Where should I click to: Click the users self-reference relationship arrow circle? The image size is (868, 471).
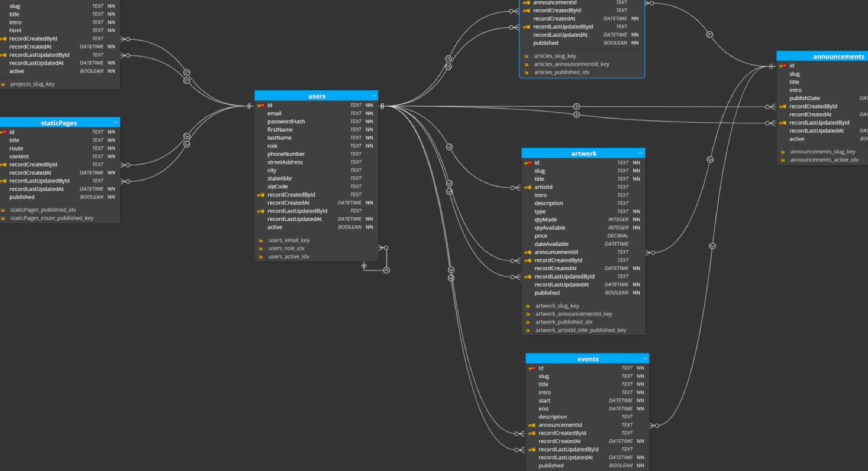click(386, 270)
